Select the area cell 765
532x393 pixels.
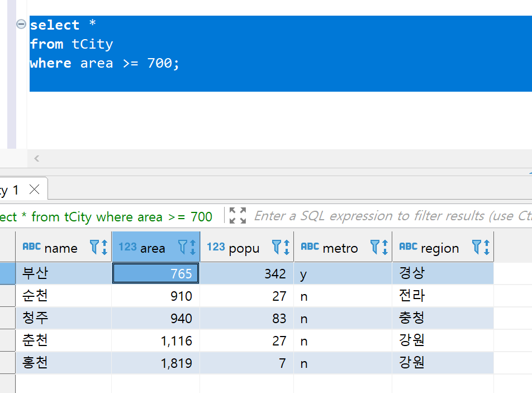(156, 273)
